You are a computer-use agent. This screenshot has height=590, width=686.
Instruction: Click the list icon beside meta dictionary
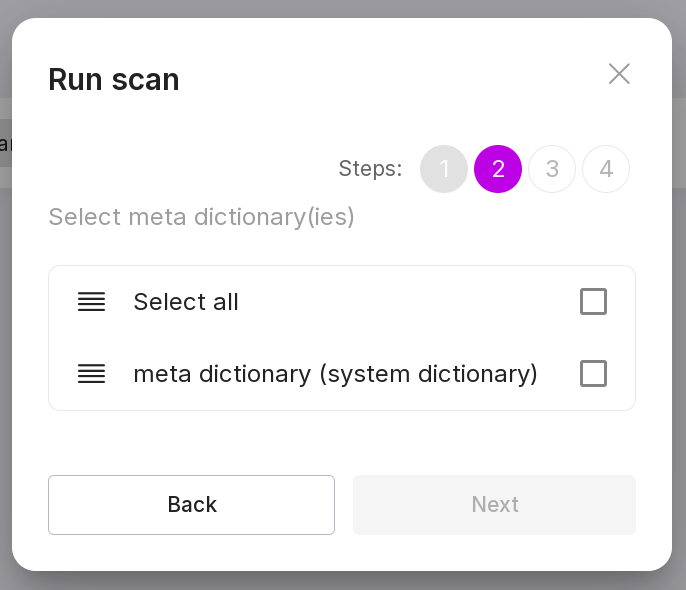pos(91,374)
